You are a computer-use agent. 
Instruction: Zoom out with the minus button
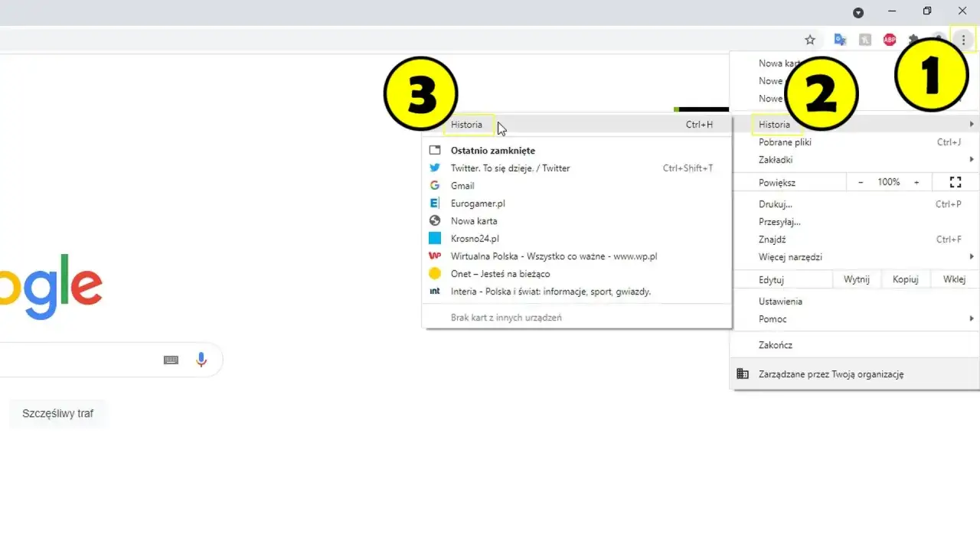(861, 182)
